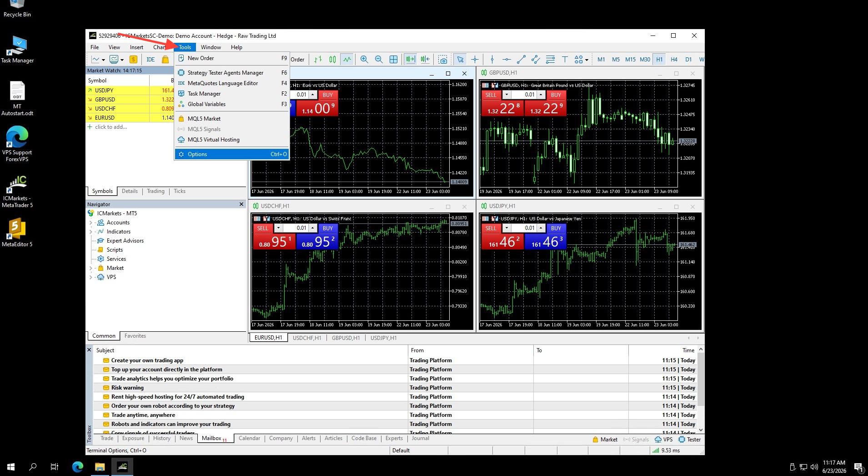Select the equidistant channel tool
The height and width of the screenshot is (476, 868).
point(536,60)
